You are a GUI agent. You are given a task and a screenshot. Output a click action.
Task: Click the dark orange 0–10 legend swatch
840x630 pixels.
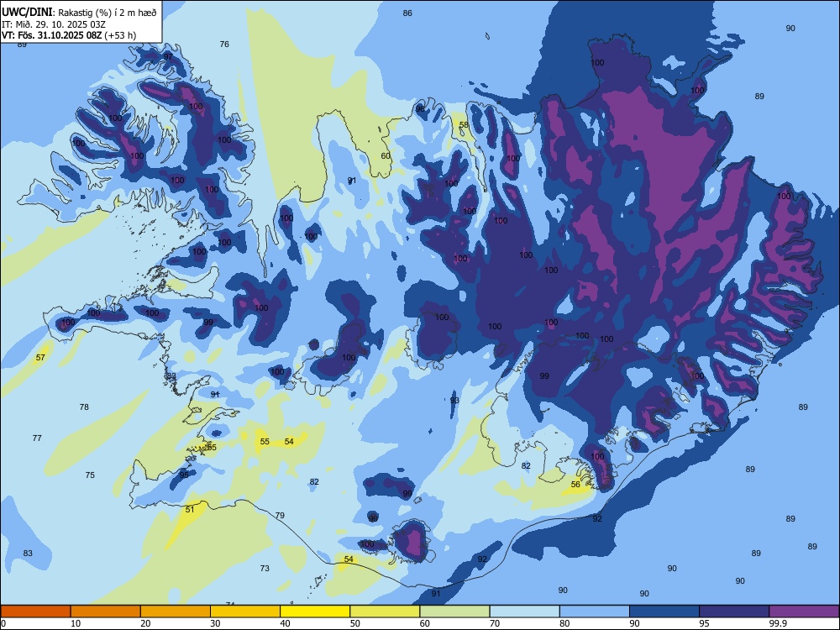(35, 612)
